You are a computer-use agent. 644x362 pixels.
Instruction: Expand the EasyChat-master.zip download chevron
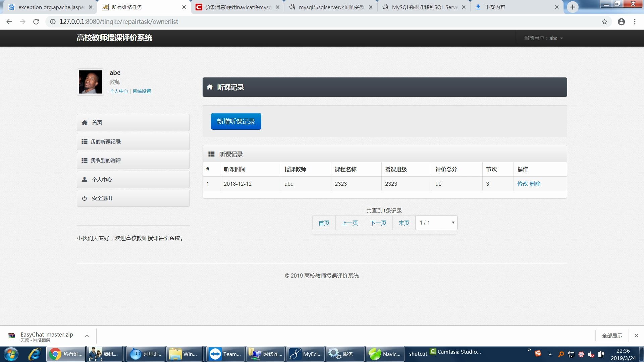[87, 336]
